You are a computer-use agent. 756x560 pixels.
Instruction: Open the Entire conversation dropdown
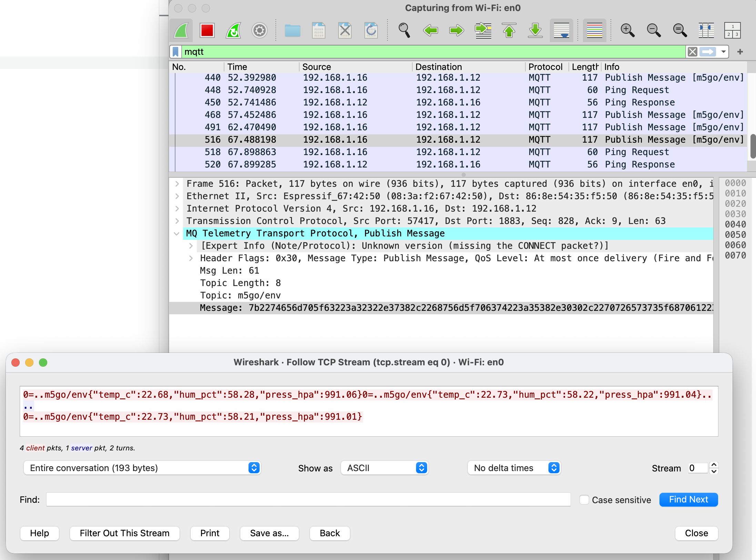tap(254, 468)
